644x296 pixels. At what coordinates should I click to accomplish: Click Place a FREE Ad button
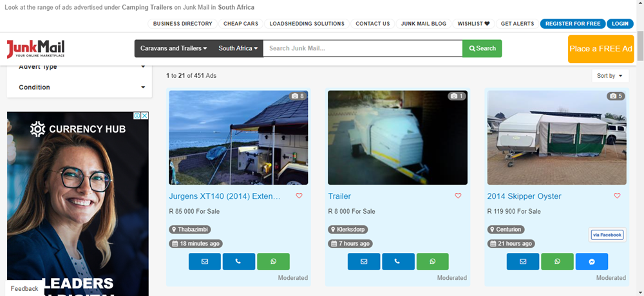pos(601,49)
